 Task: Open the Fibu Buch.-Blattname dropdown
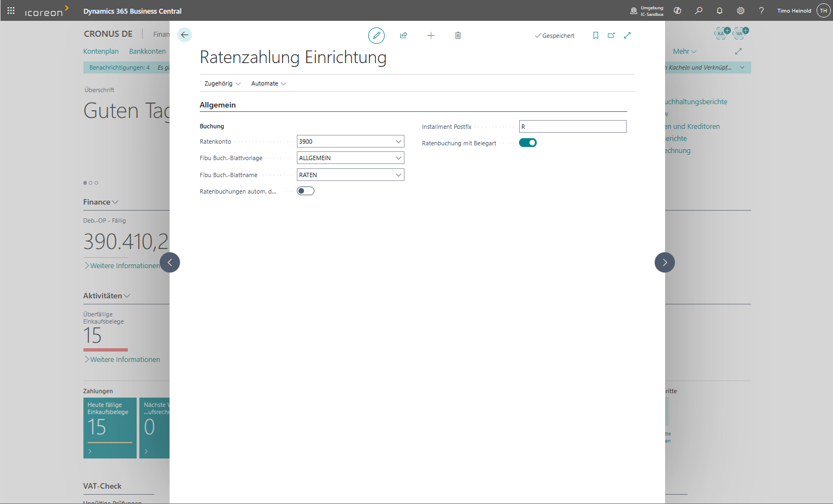[x=398, y=175]
